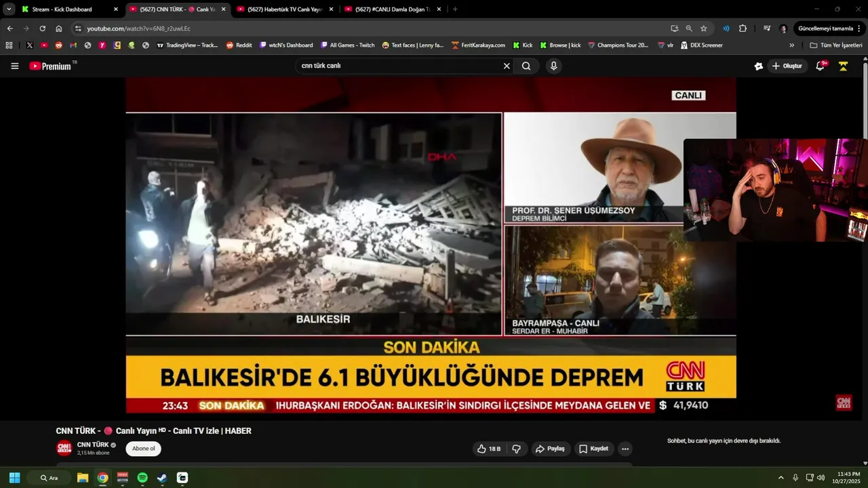Open Windows Start menu
This screenshot has height=488, width=868.
[14, 478]
